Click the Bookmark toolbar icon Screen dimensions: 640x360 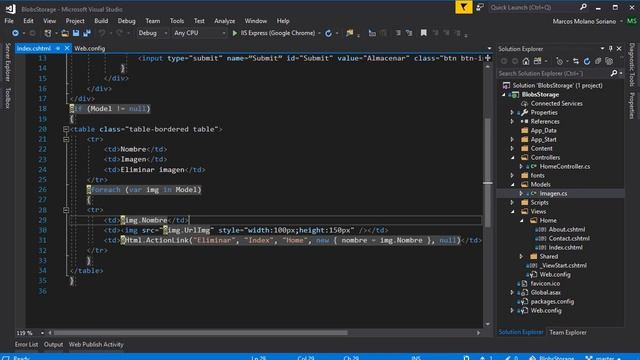click(x=424, y=33)
